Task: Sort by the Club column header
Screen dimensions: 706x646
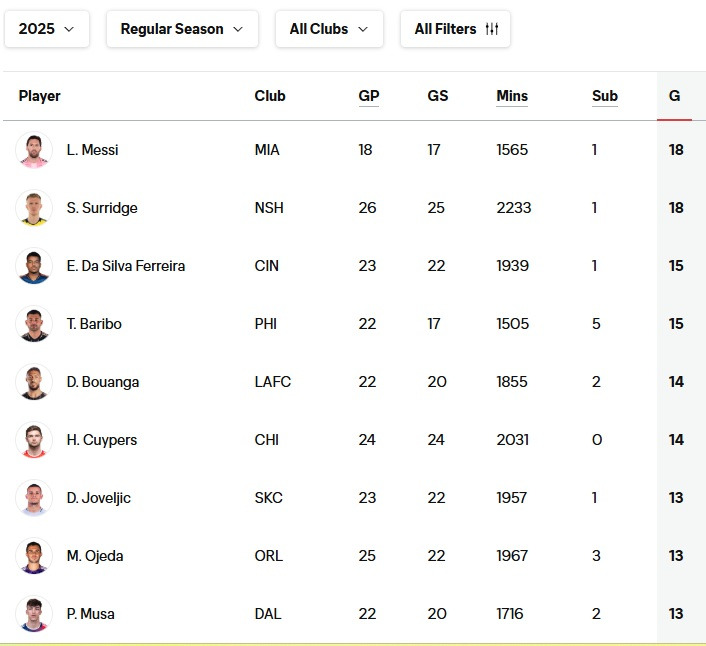Action: click(270, 96)
